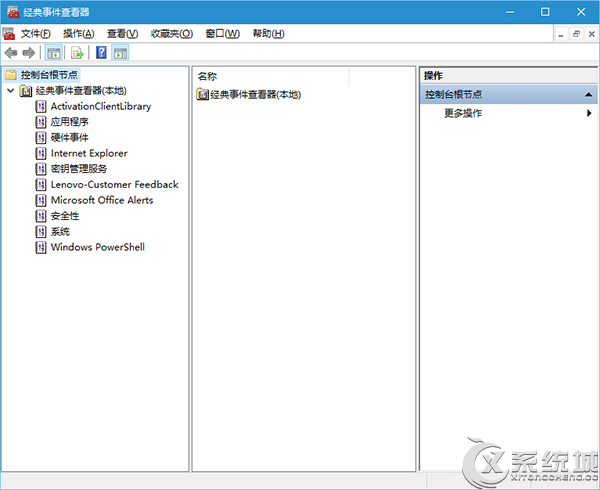Click the ActivationClientLibrary log icon

tap(41, 106)
